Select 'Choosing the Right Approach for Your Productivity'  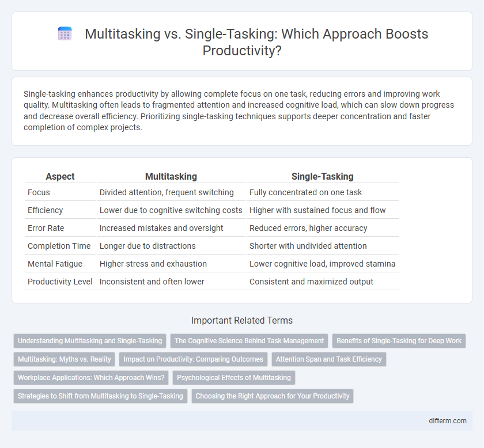point(272,396)
